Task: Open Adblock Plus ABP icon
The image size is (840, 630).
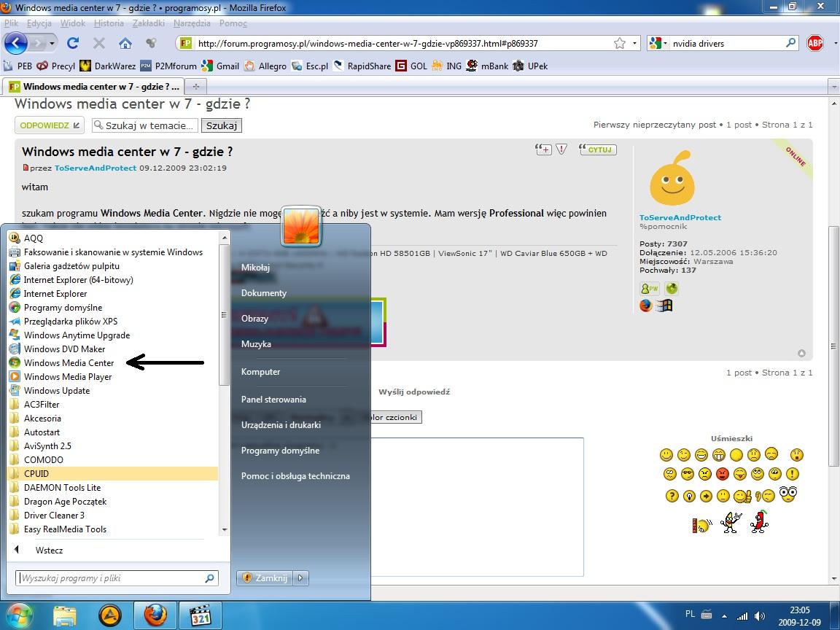Action: [x=814, y=43]
